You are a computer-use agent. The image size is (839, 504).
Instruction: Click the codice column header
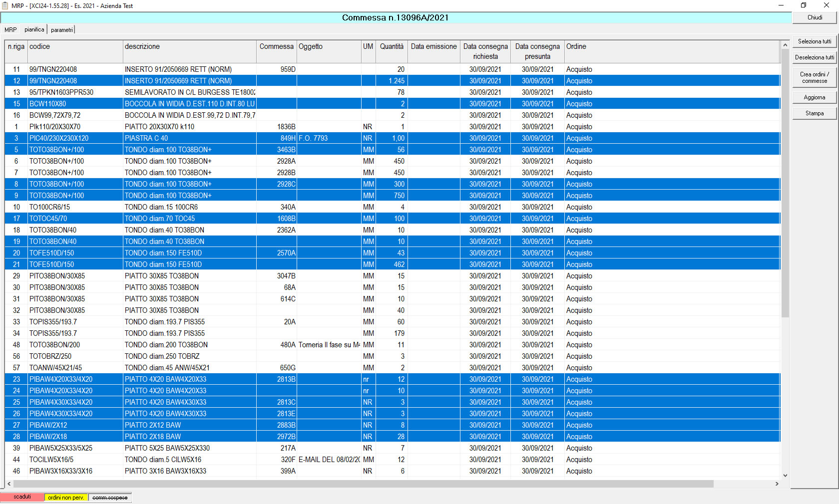(x=75, y=51)
